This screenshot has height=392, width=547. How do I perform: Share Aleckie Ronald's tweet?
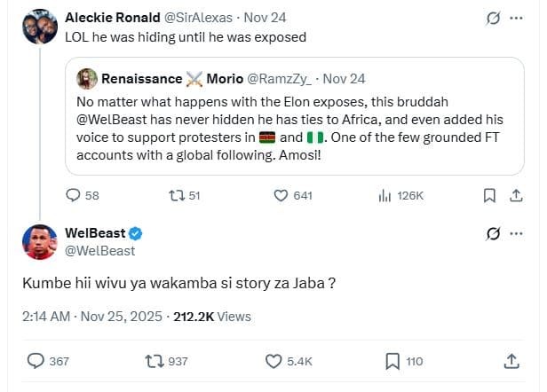pyautogui.click(x=516, y=195)
